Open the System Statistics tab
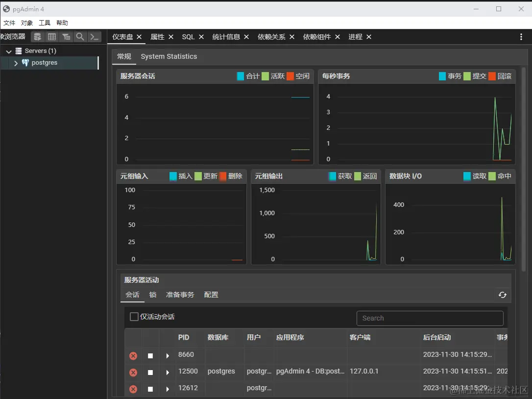This screenshot has width=532, height=399. (169, 56)
